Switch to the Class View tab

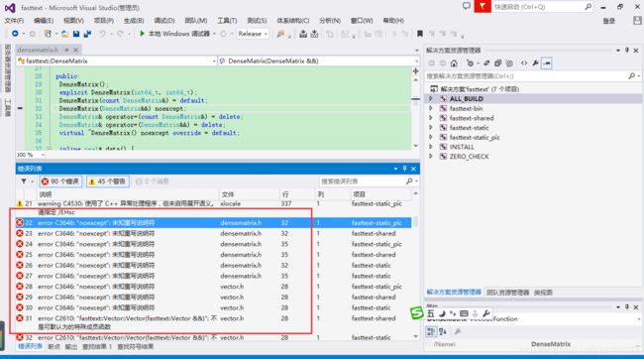[x=543, y=293]
